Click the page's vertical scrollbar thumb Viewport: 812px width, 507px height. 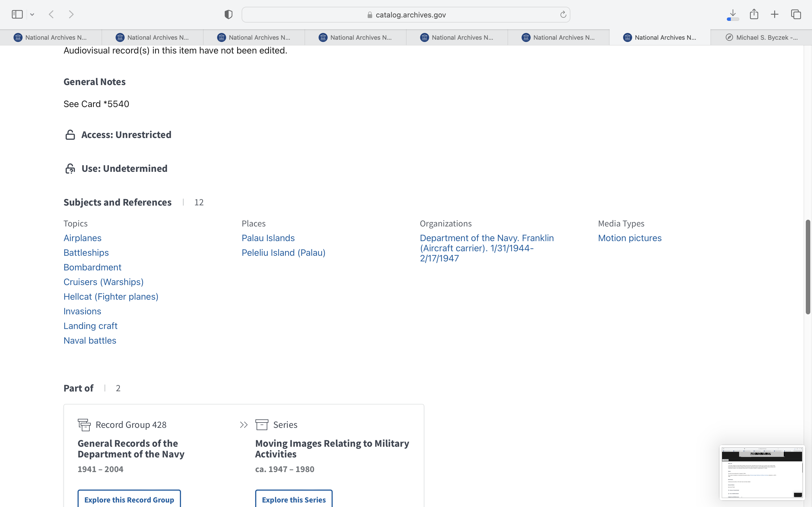pos(808,266)
